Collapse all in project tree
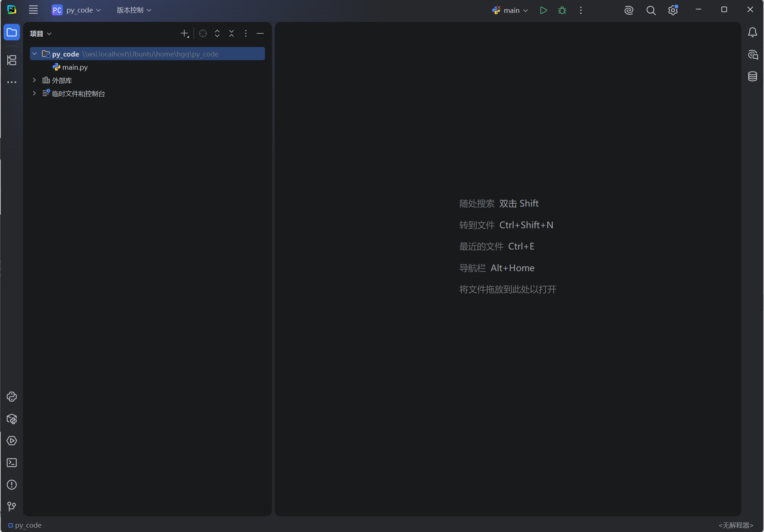Viewport: 764px width, 532px height. pos(232,34)
